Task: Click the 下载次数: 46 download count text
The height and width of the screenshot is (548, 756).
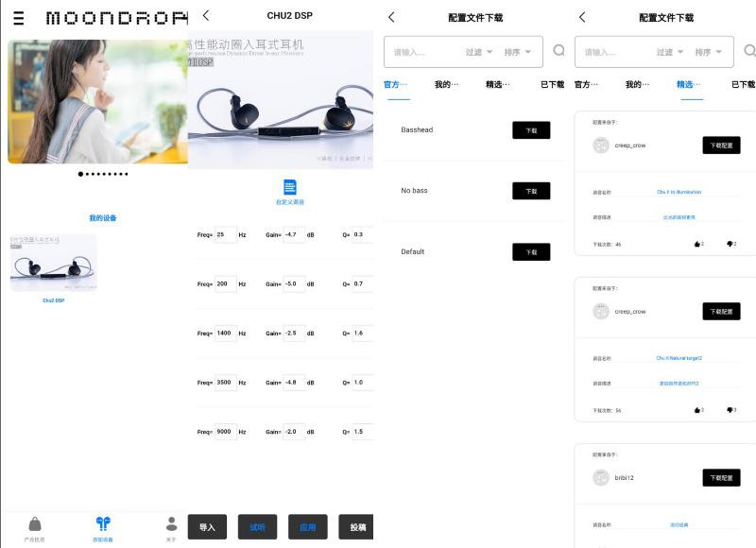Action: (607, 245)
